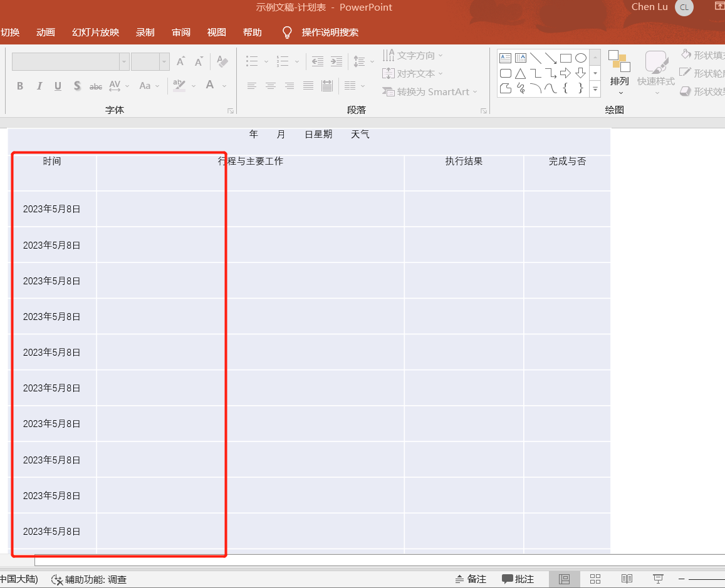Toggle underline formatting

(x=58, y=86)
